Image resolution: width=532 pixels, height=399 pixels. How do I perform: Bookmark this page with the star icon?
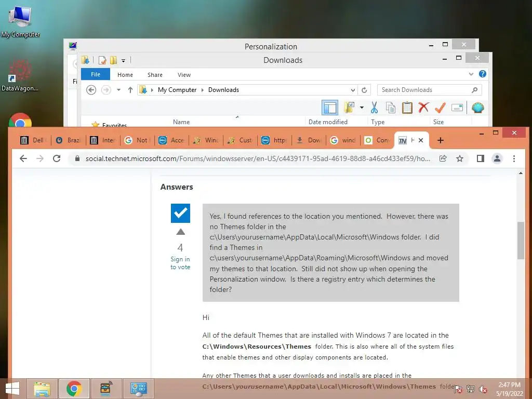point(459,158)
